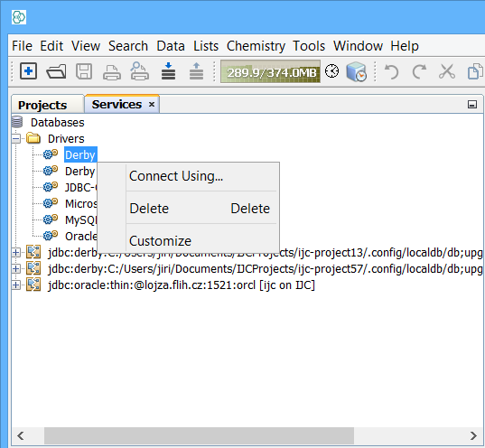
Task: Open Print Preview magnifier printer icon
Action: [139, 70]
